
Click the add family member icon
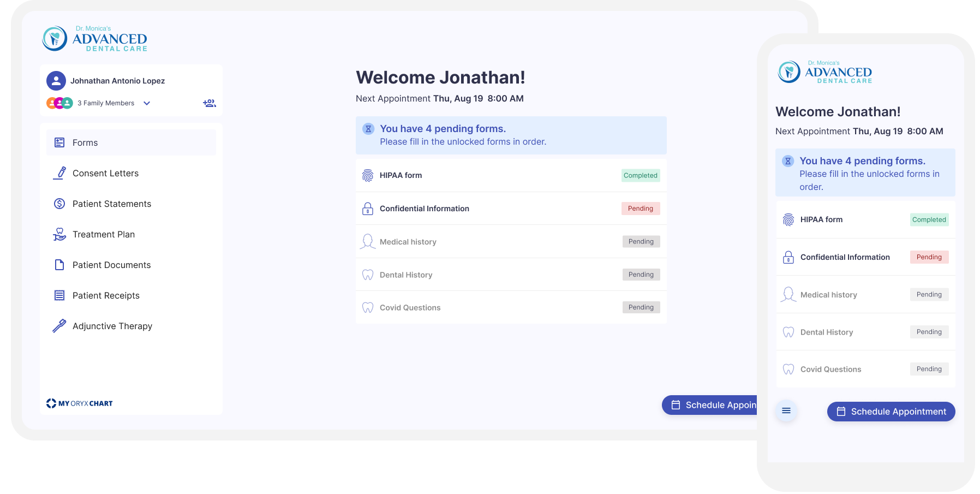click(x=210, y=103)
